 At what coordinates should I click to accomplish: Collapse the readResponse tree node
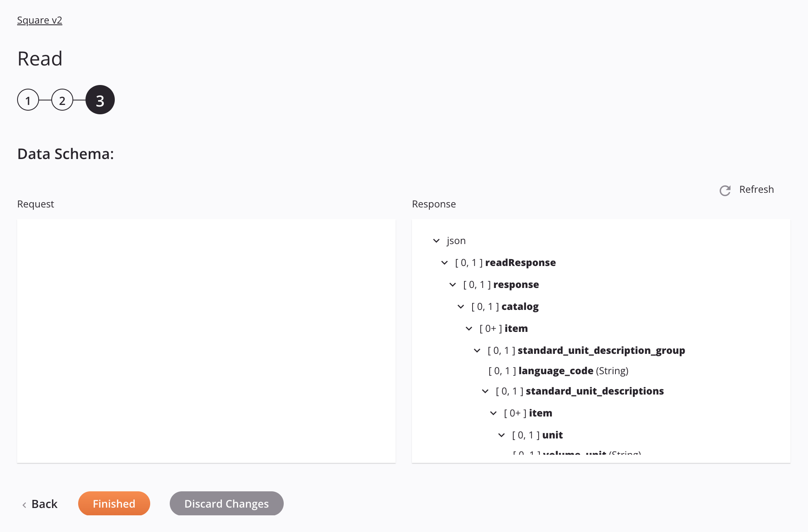pos(445,262)
